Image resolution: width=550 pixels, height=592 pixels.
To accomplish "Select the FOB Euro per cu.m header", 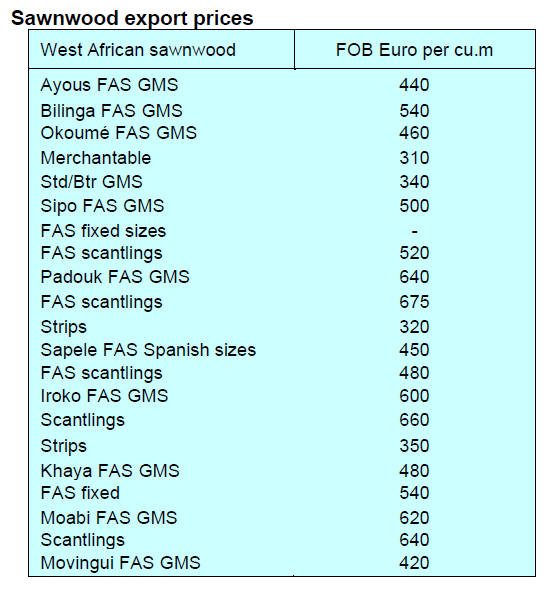I will [414, 49].
